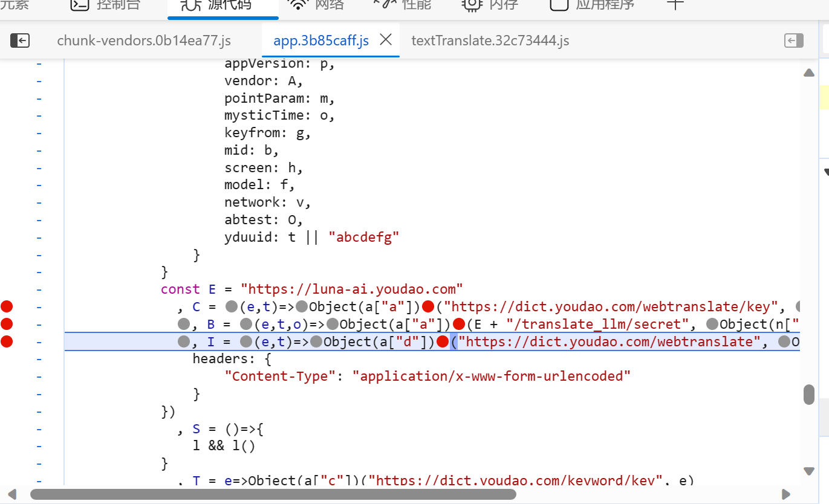Click the "abcdefg" string literal
This screenshot has width=829, height=504.
pos(364,237)
